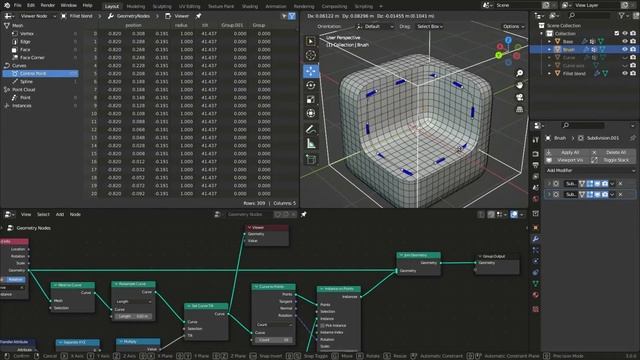Image resolution: width=640 pixels, height=360 pixels.
Task: Open Length mode dropdown in Resample Curve node
Action: click(133, 302)
